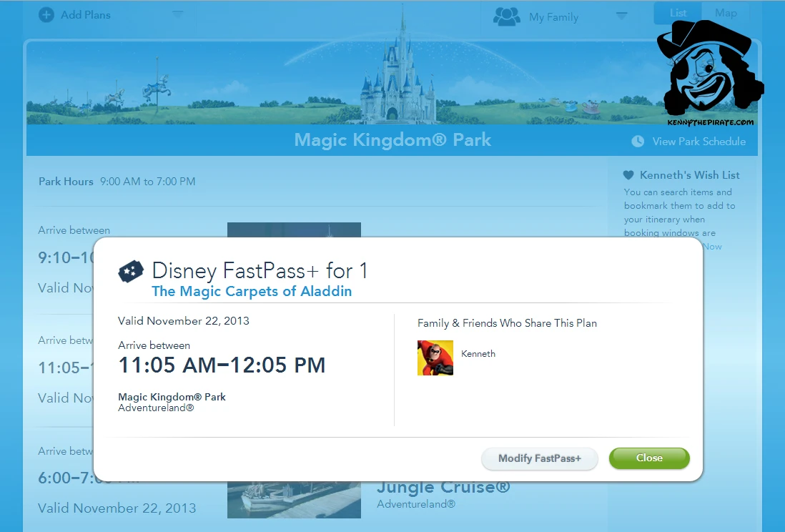Click the Jungle Cruise boat thumbnail
The image size is (785, 532).
coord(294,500)
